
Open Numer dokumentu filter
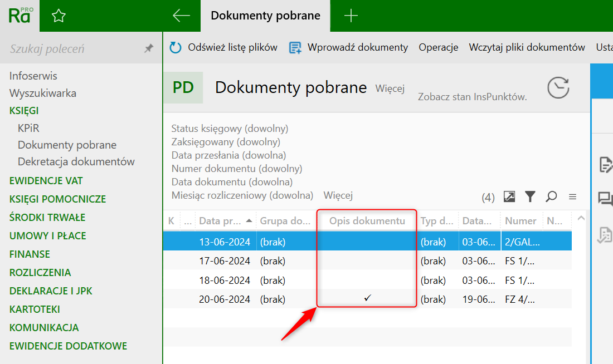[x=237, y=168]
